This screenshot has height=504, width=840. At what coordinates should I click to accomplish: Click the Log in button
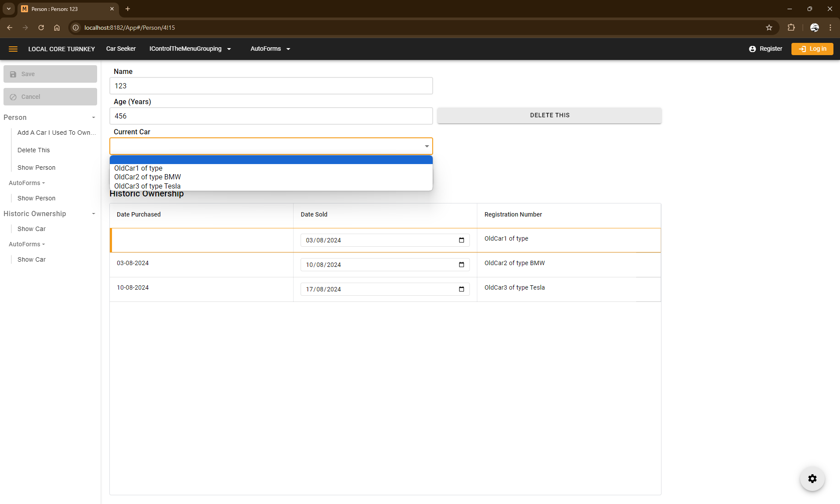tap(812, 49)
